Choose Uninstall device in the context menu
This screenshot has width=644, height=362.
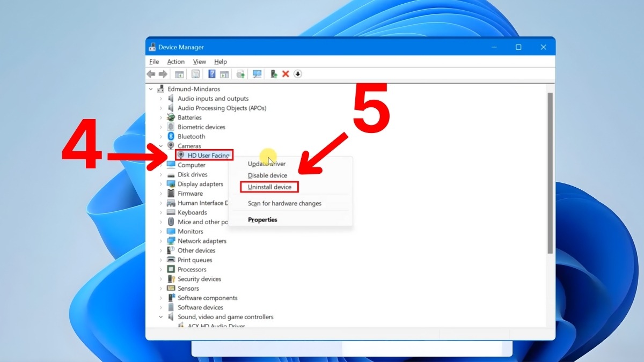tap(269, 187)
